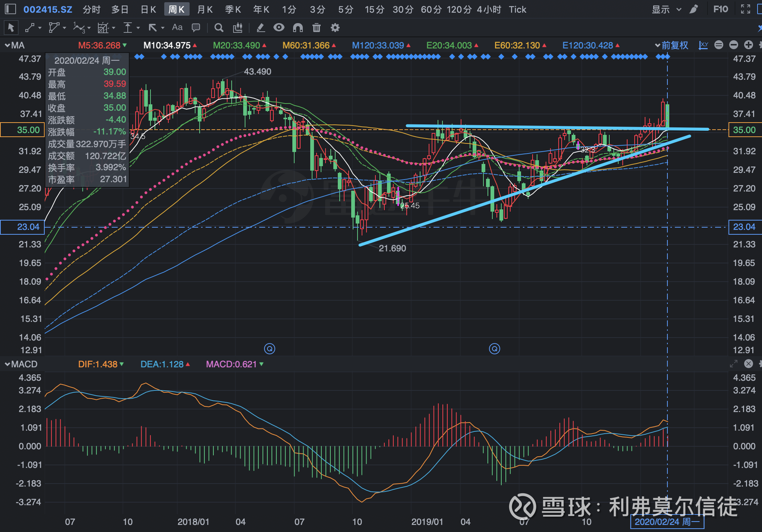The image size is (762, 532).
Task: Switch to the 日K daily chart tab
Action: 148,9
